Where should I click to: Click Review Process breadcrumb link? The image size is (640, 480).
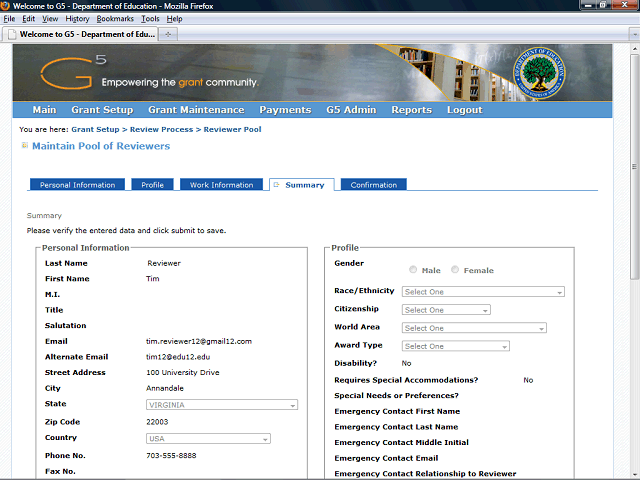coord(161,129)
